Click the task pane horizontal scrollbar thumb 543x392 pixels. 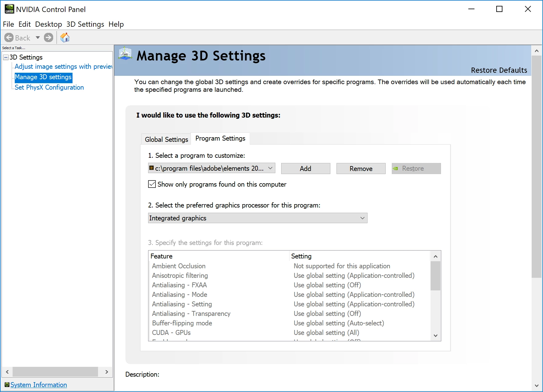pyautogui.click(x=55, y=372)
